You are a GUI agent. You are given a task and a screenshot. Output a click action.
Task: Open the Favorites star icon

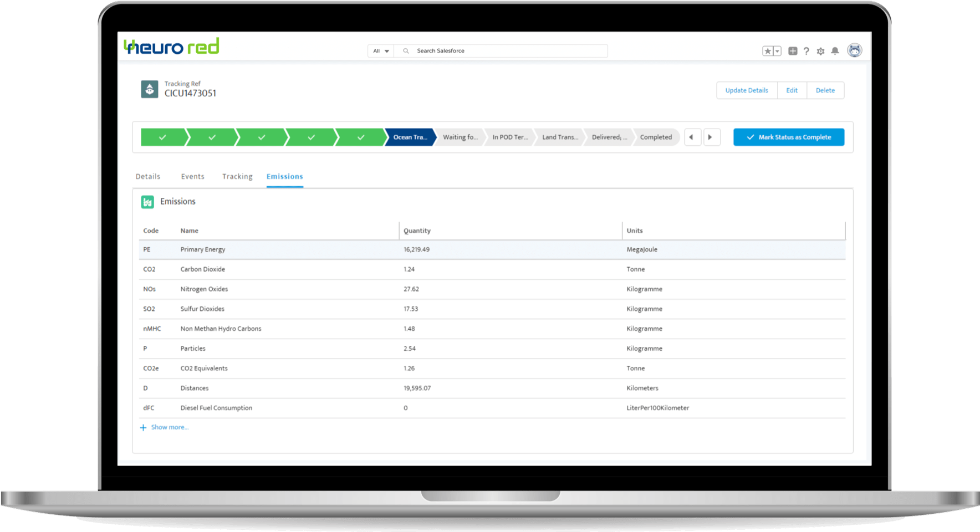point(768,50)
